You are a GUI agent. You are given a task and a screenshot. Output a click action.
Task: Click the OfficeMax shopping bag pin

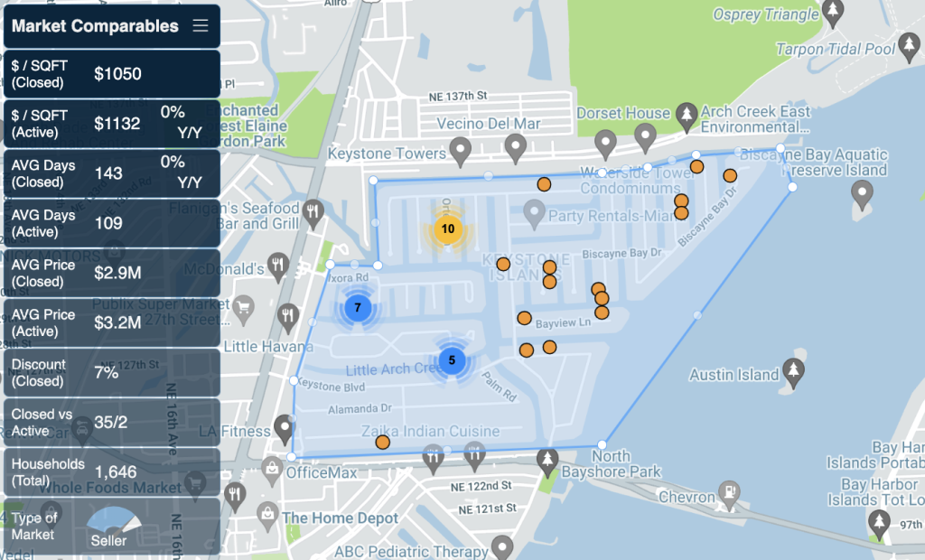tap(272, 471)
